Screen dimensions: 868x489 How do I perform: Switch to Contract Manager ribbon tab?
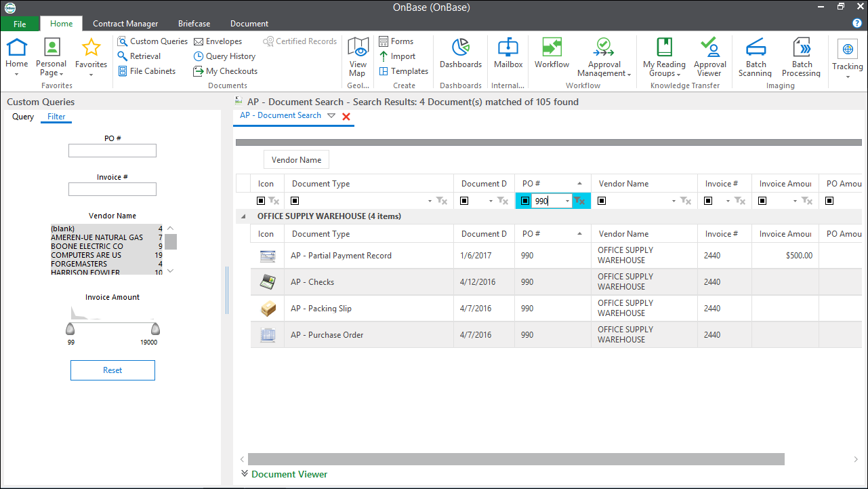click(x=125, y=24)
